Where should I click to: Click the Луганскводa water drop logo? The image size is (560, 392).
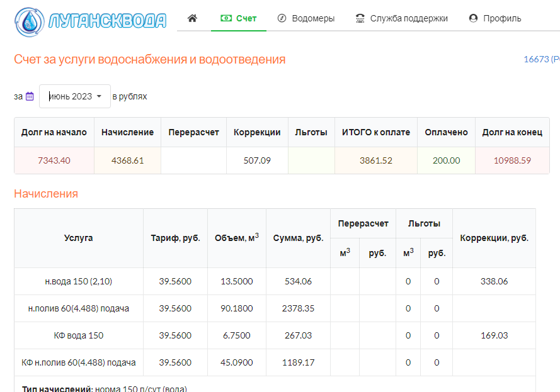[x=30, y=22]
